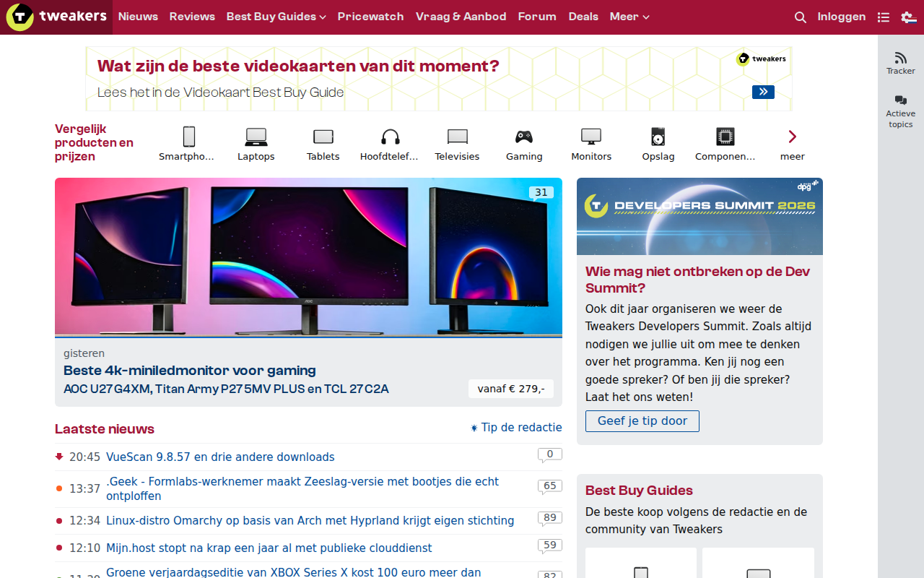Open the 0 comments bubble for VueScan
Viewport: 924px width, 578px height.
[550, 455]
